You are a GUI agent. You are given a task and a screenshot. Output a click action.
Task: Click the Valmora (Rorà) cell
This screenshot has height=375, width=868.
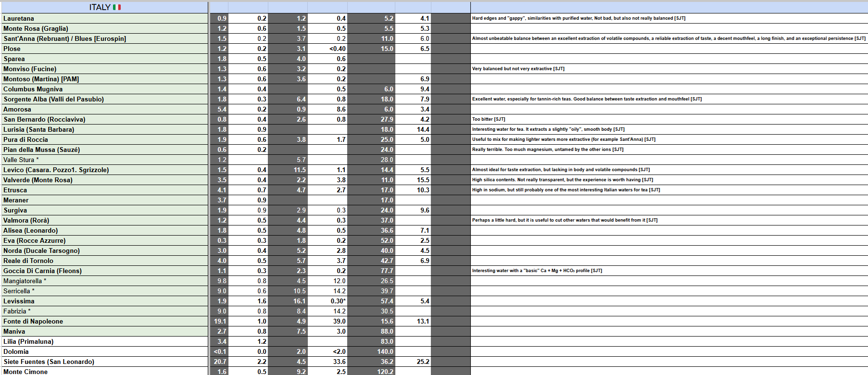104,220
